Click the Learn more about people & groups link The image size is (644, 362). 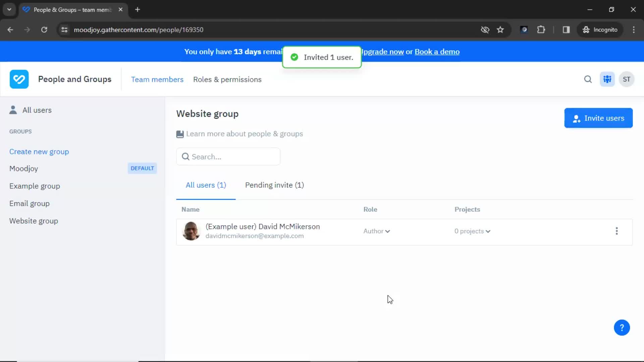pyautogui.click(x=244, y=133)
